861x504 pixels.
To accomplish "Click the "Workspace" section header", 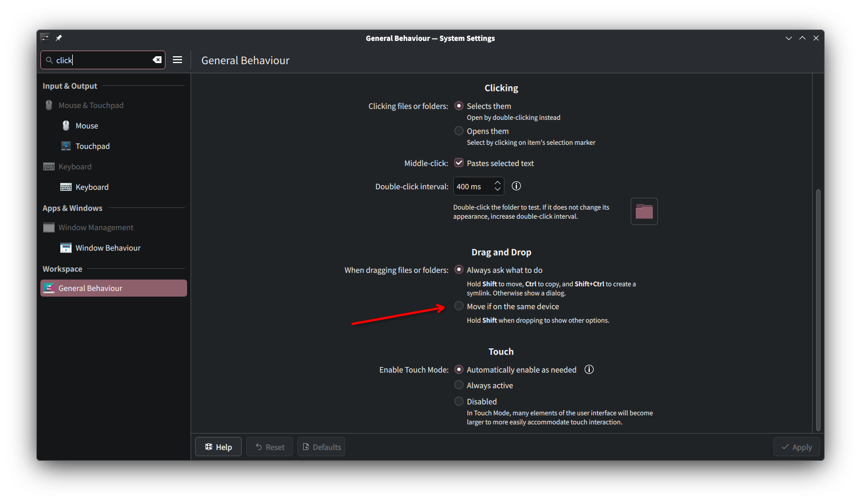I will [63, 269].
